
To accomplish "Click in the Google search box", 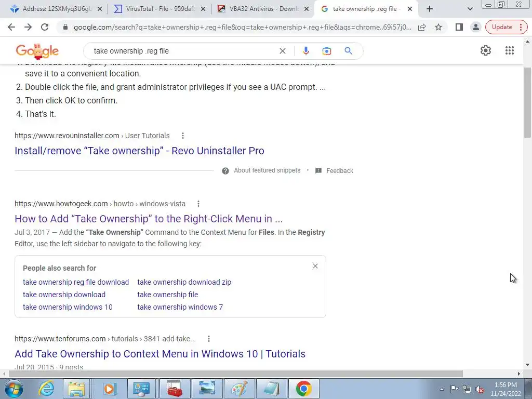I will click(183, 51).
